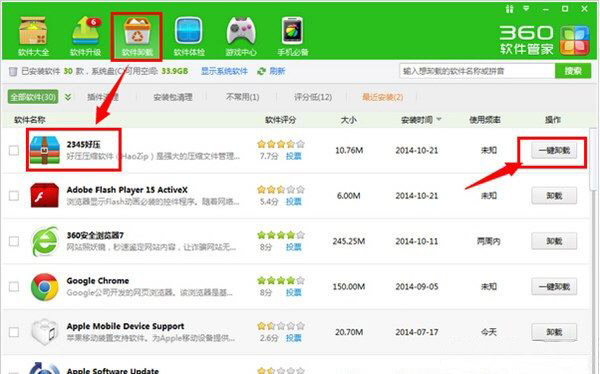
Task: Click the Apple Software Update icon
Action: click(45, 368)
